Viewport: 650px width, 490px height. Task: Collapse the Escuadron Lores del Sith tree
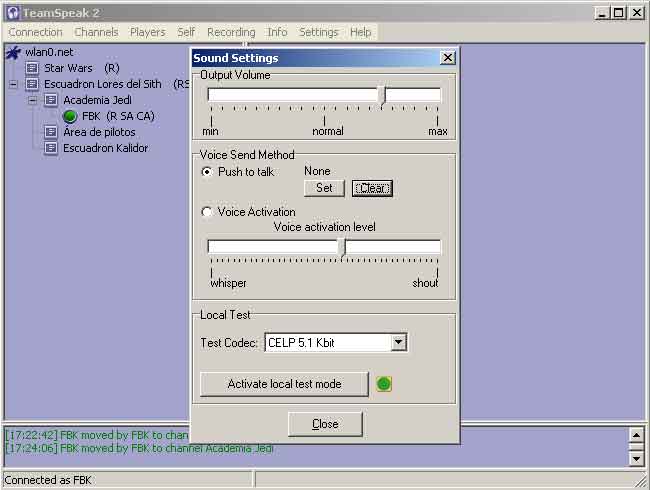13,84
